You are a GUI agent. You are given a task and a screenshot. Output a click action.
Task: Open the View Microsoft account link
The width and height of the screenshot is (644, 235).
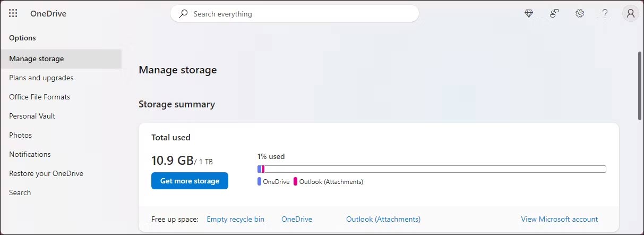[559, 219]
